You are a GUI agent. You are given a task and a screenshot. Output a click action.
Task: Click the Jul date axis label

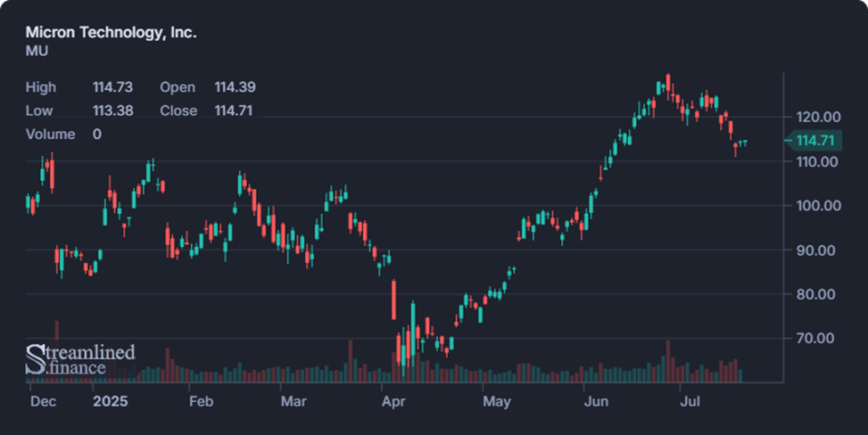click(690, 401)
